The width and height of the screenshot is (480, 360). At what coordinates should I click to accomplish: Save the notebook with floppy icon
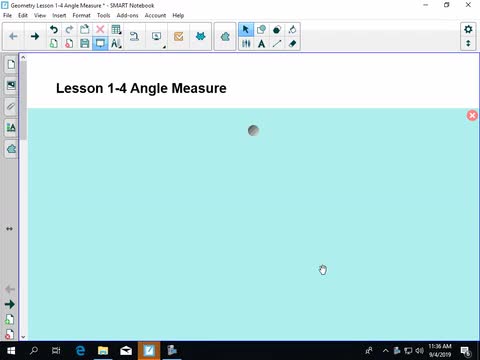tap(85, 43)
